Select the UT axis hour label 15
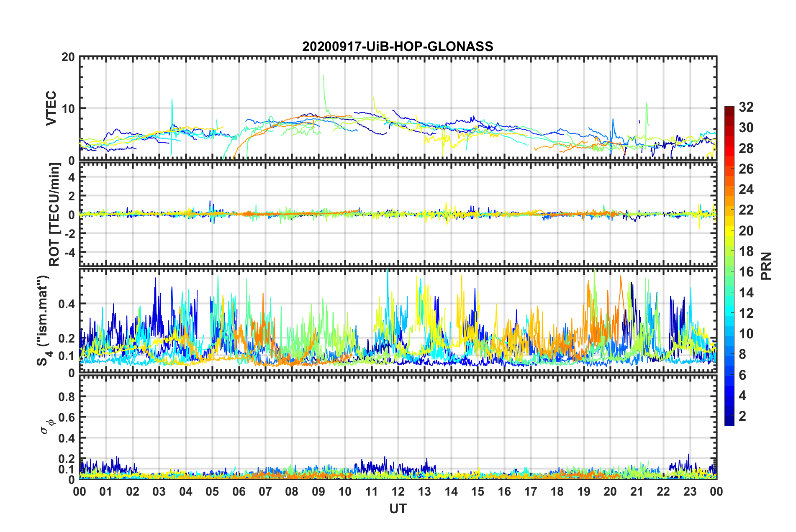 tap(478, 491)
